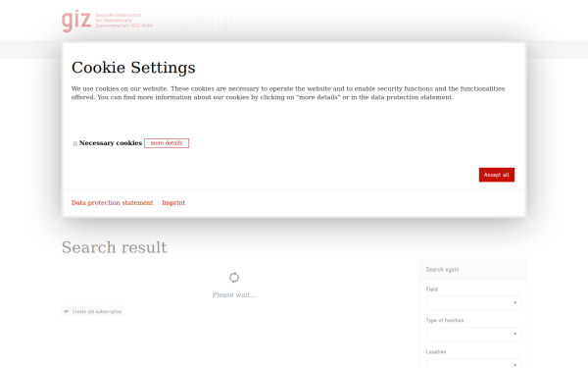Click the Search again panel header

click(x=473, y=269)
